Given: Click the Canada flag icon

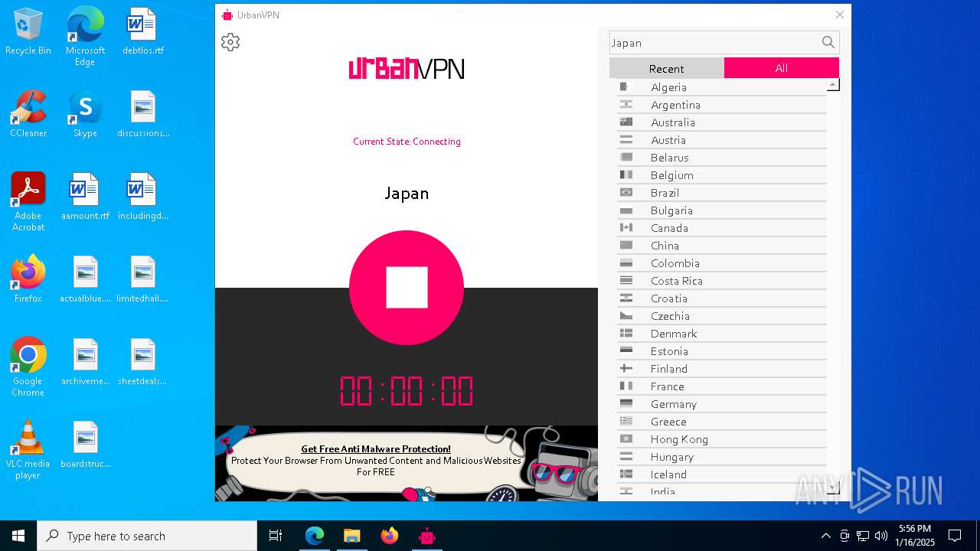Looking at the screenshot, I should coord(626,227).
